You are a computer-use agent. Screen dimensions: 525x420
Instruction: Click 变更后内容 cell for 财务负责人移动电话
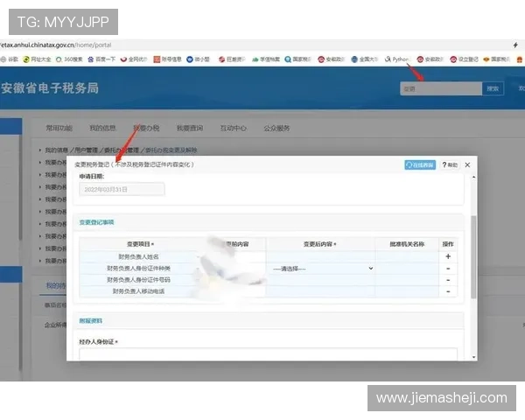320,291
